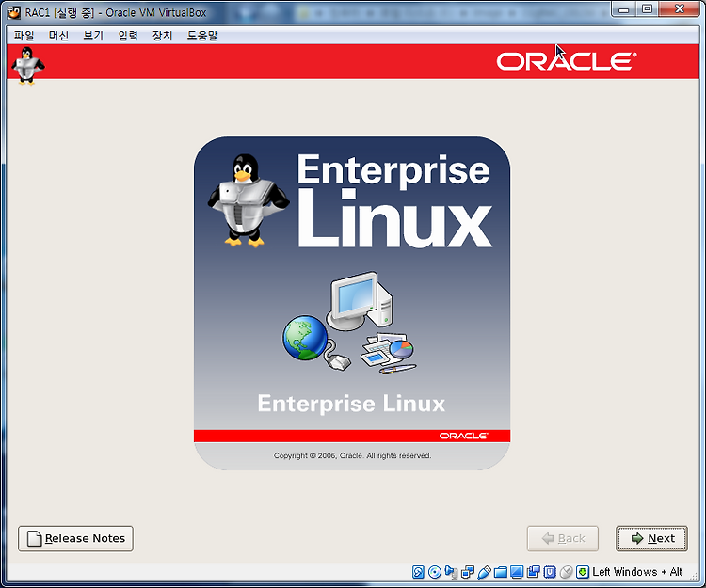Maximize the VirtualBox window
Screen dimensions: 706x588
point(647,9)
